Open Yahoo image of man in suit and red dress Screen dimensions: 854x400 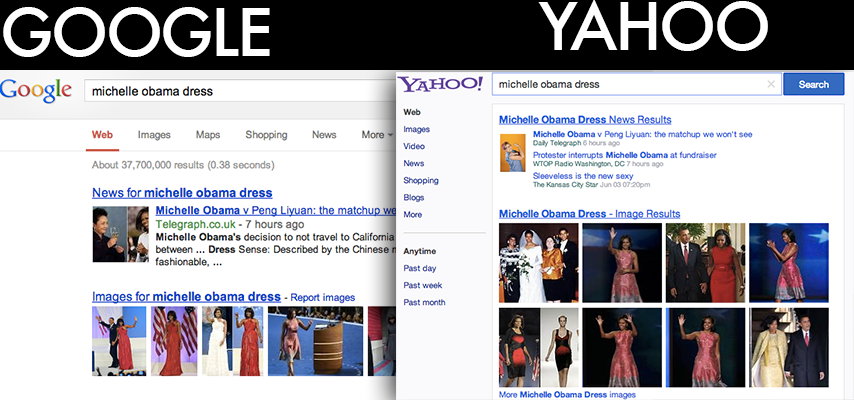[705, 263]
